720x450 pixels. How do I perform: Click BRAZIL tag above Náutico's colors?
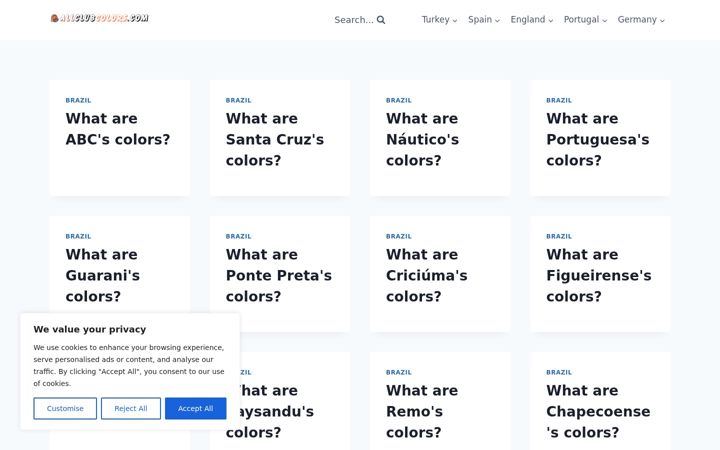399,100
